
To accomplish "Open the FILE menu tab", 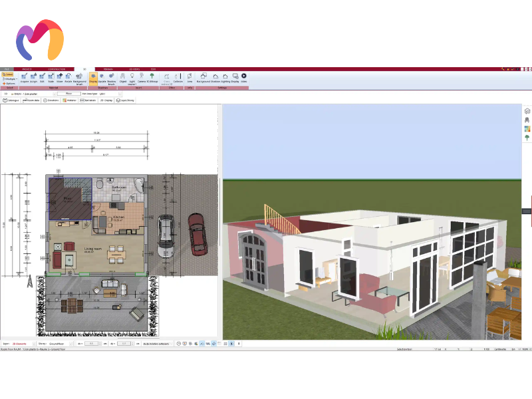I will click(x=7, y=68).
